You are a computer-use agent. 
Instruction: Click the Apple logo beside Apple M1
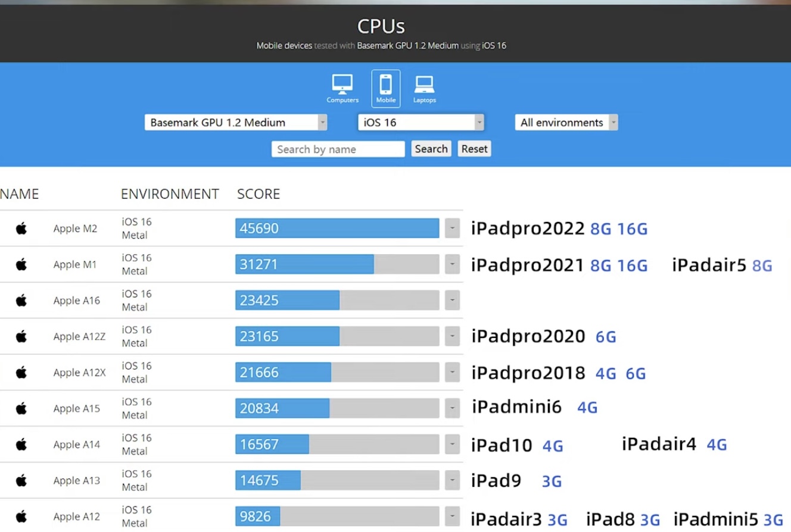pos(21,264)
